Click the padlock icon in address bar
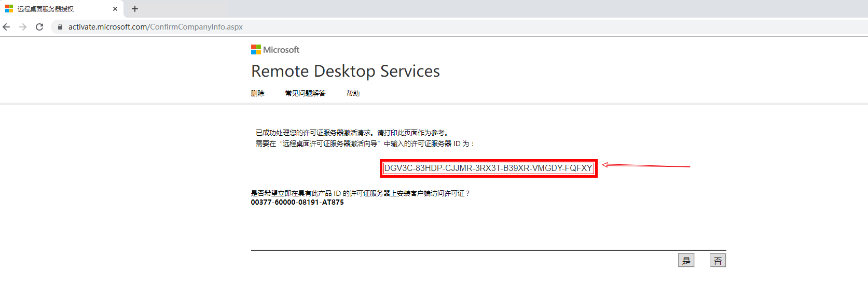 pos(60,27)
